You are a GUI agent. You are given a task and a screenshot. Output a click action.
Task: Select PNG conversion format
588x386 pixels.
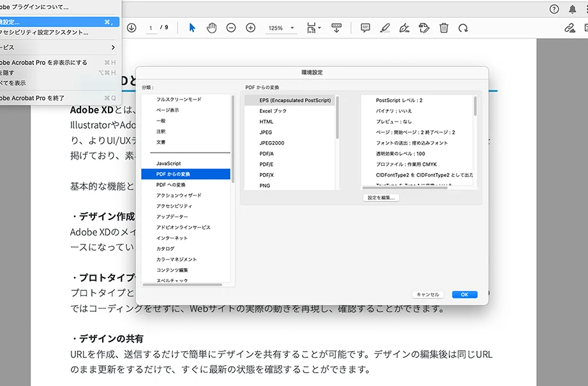[x=290, y=186]
